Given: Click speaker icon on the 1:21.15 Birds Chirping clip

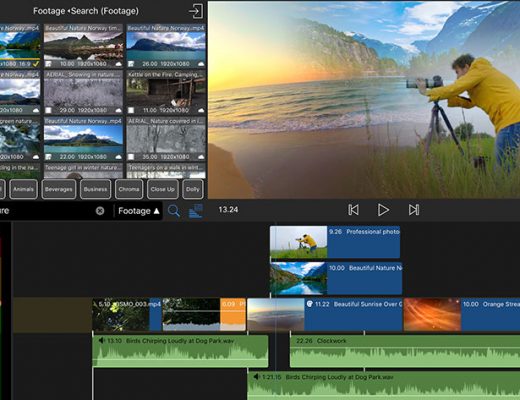Looking at the screenshot, I should (256, 377).
